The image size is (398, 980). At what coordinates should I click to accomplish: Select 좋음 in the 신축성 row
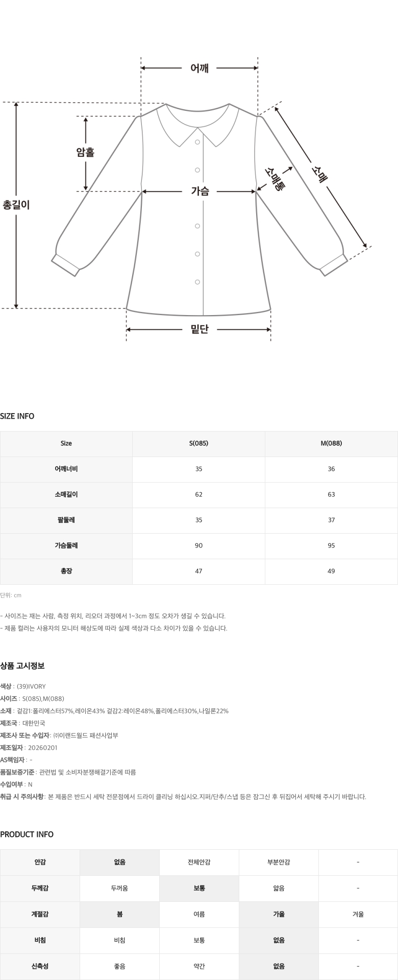[x=119, y=966]
